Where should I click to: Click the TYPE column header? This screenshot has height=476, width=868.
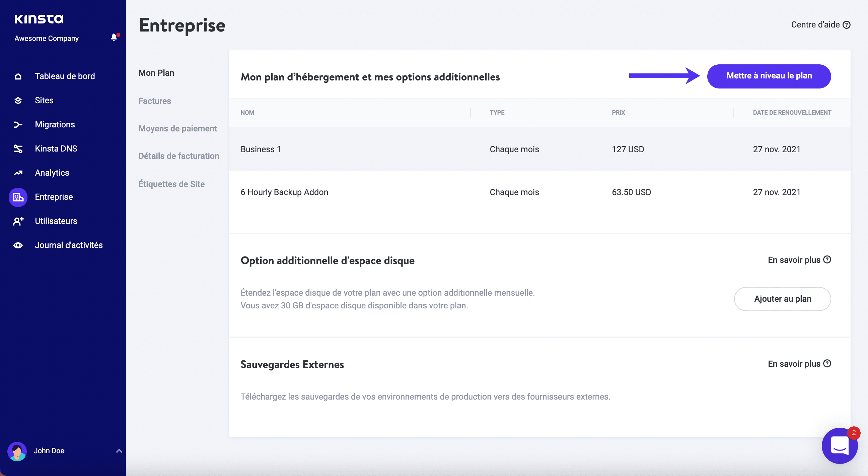click(x=497, y=113)
